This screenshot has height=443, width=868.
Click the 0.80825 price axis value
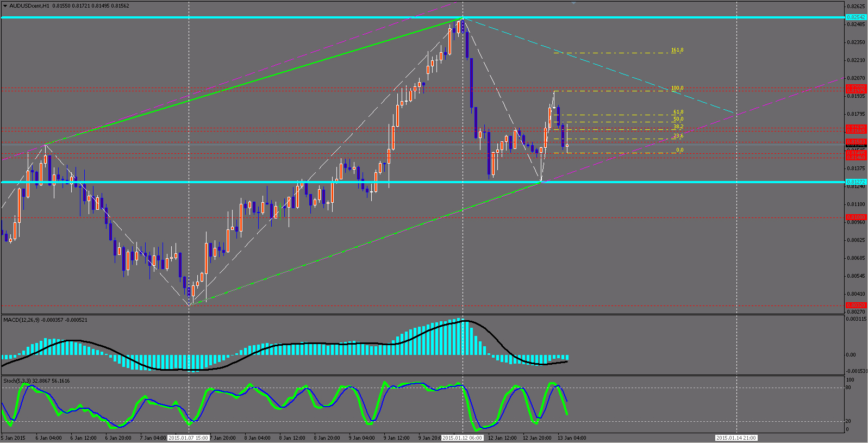tap(856, 240)
